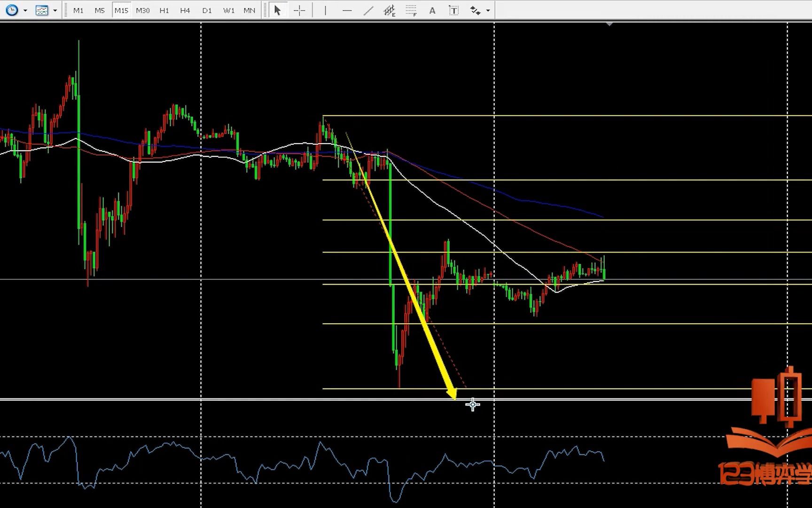812x508 pixels.
Task: Switch to MN monthly timeframe
Action: pos(250,10)
